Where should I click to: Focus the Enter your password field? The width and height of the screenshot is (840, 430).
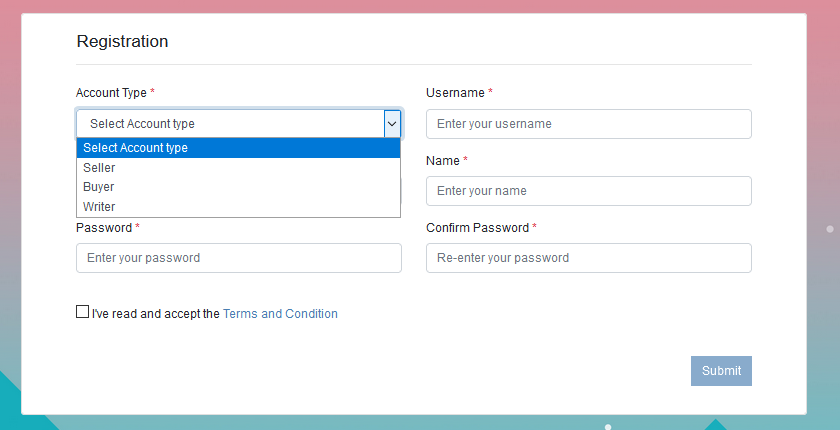(239, 258)
